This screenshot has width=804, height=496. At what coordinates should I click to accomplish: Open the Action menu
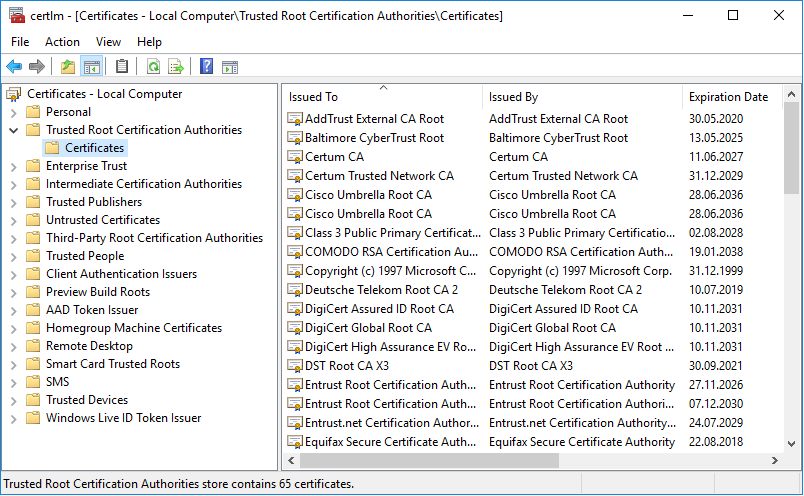62,42
